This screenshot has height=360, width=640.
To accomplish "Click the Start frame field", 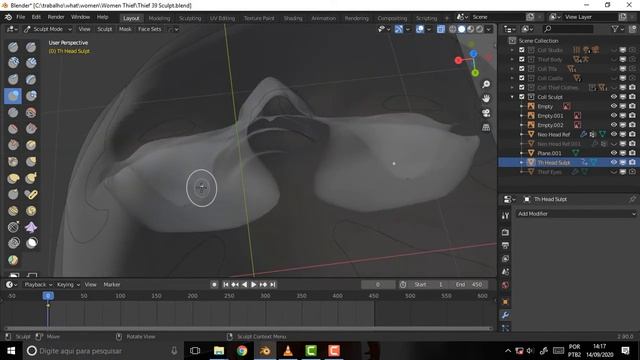I will click(429, 284).
